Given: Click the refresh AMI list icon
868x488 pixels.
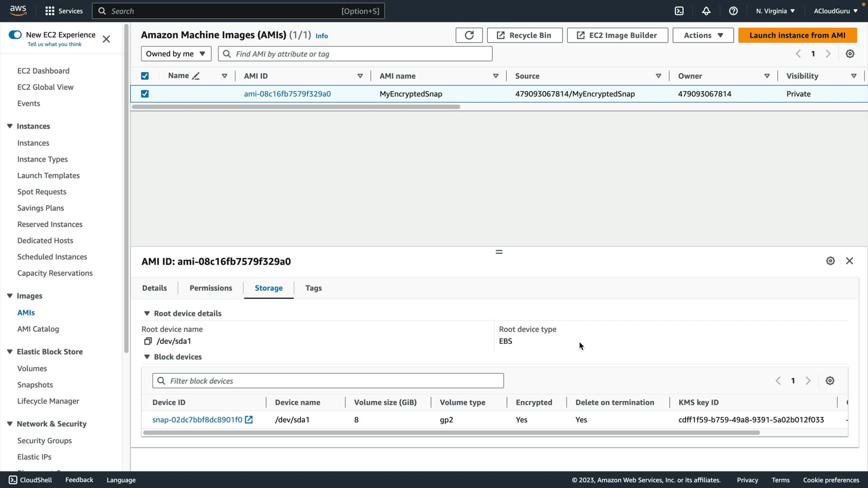Looking at the screenshot, I should click(x=469, y=35).
